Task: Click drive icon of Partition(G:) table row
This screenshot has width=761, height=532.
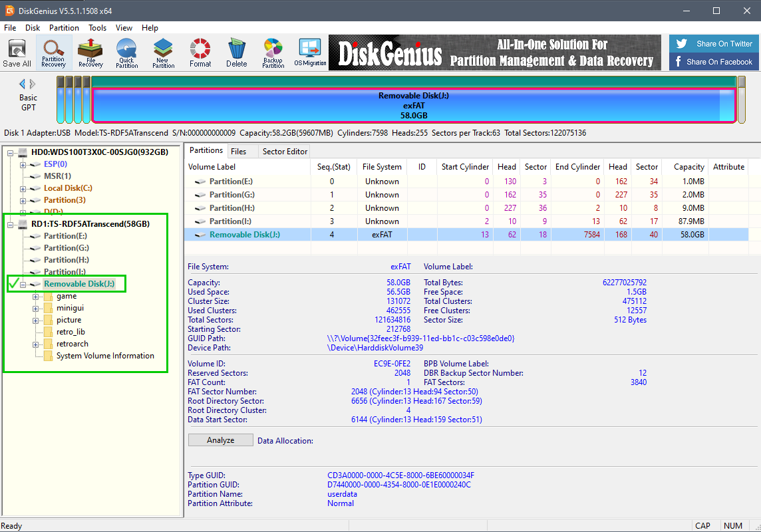Action: pyautogui.click(x=200, y=195)
